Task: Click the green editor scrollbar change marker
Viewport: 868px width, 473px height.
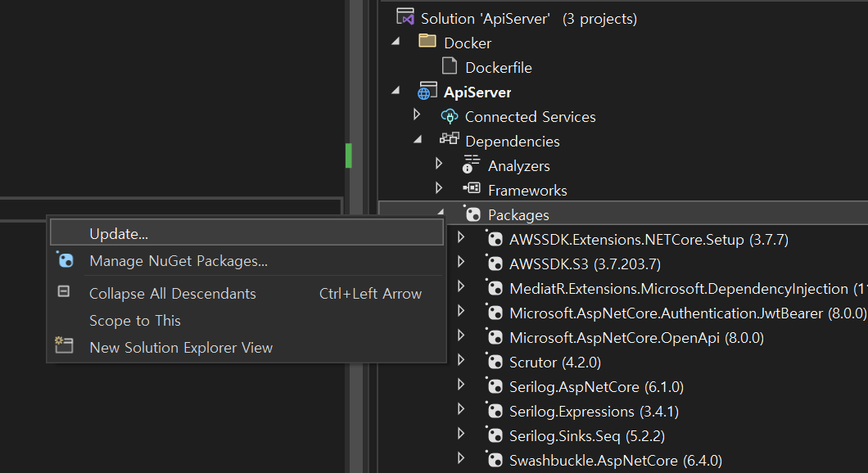Action: pyautogui.click(x=348, y=155)
